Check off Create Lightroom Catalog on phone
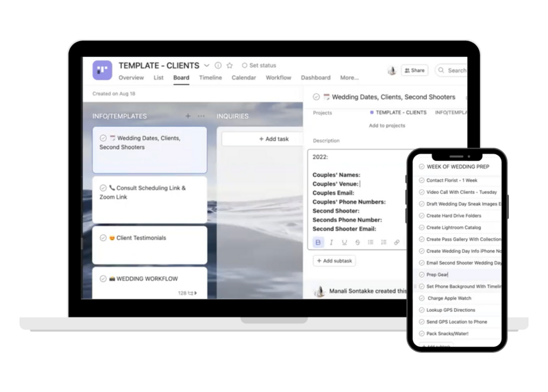The image size is (548, 392). (422, 228)
